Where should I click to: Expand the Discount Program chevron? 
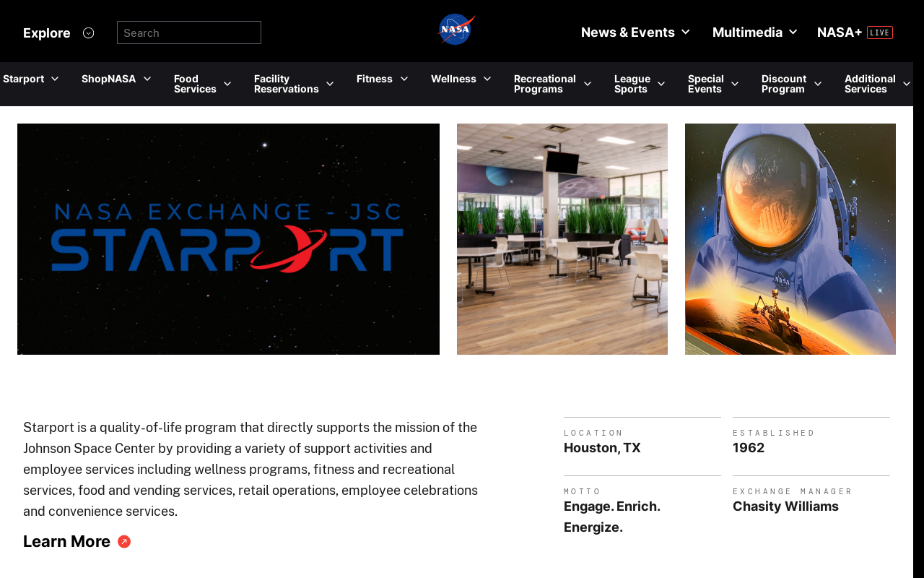click(x=818, y=84)
